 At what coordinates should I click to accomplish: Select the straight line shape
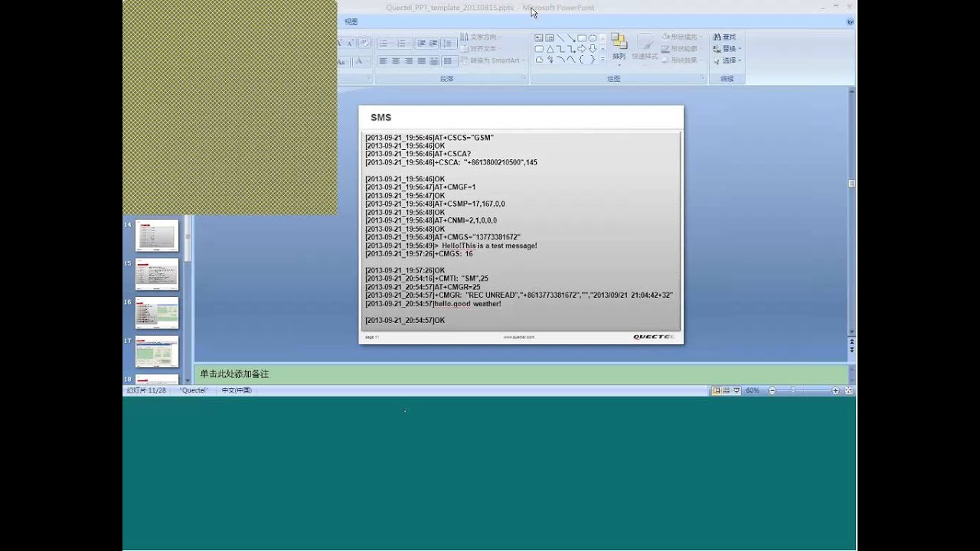[560, 37]
